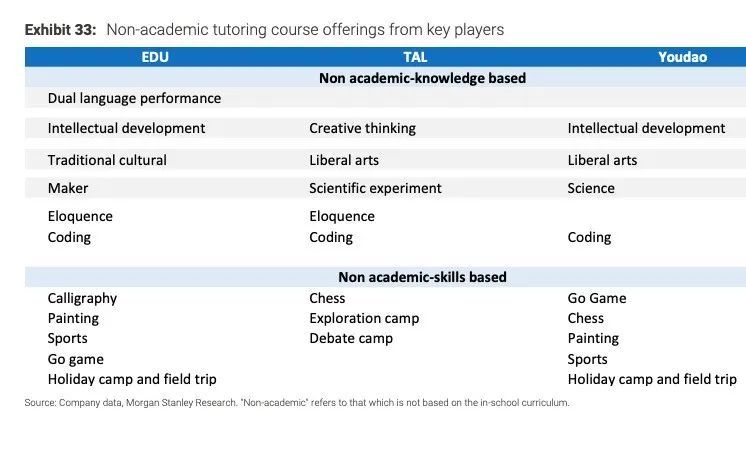Image resolution: width=746 pixels, height=452 pixels.
Task: Click 'Dual language performance' cell
Action: click(134, 98)
